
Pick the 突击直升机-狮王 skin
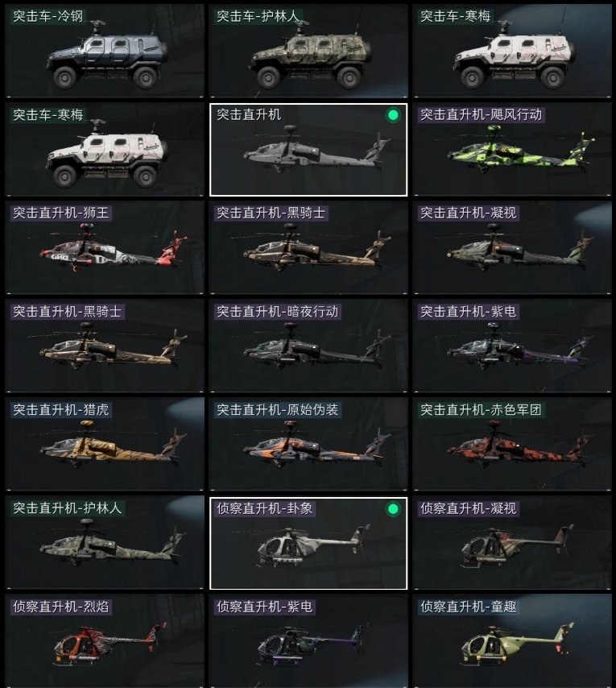click(105, 248)
